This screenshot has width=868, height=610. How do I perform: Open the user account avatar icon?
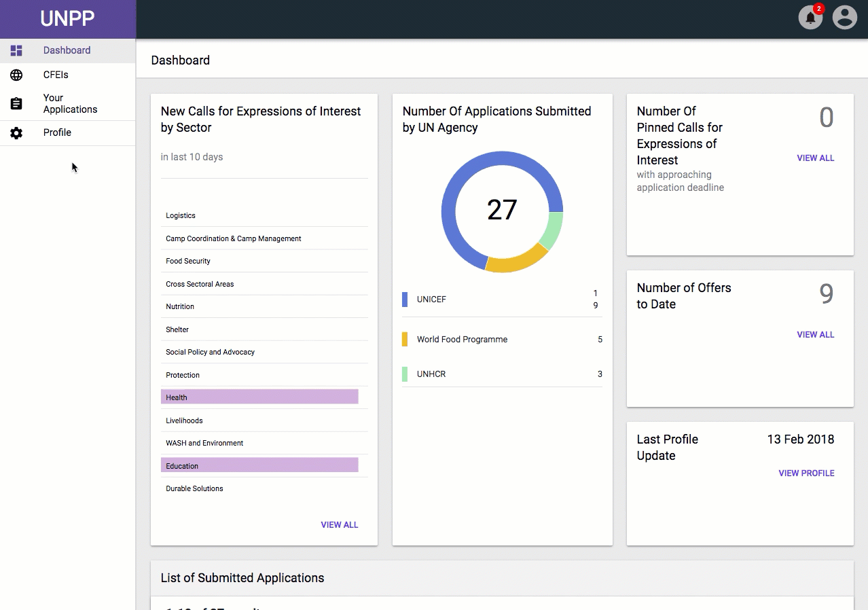pos(845,18)
